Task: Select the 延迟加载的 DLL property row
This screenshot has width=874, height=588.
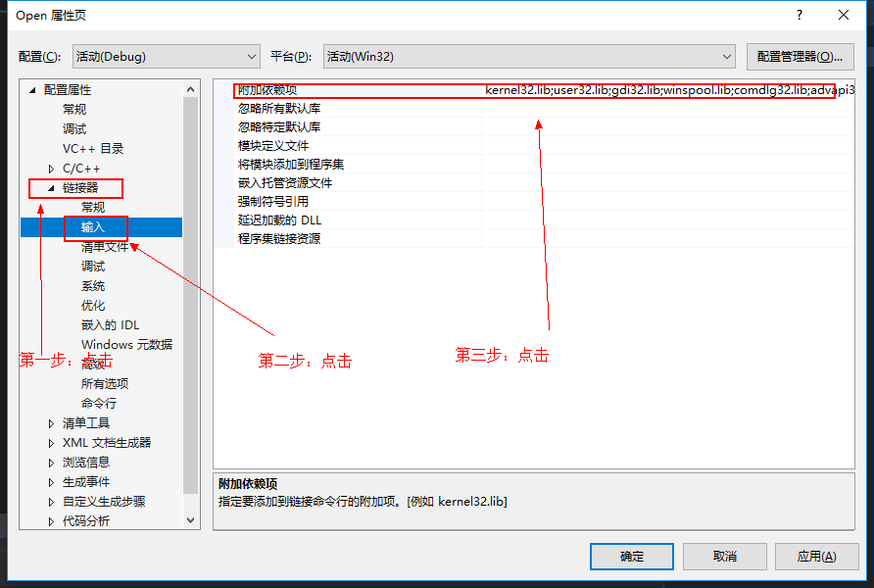Action: [x=534, y=220]
